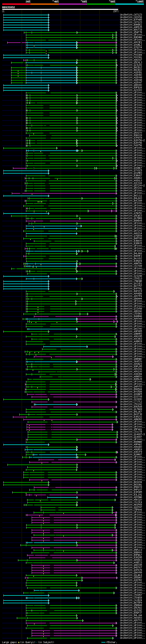
Task: Open hit UniRef100_B9H8K2
Action: pos(131,25)
